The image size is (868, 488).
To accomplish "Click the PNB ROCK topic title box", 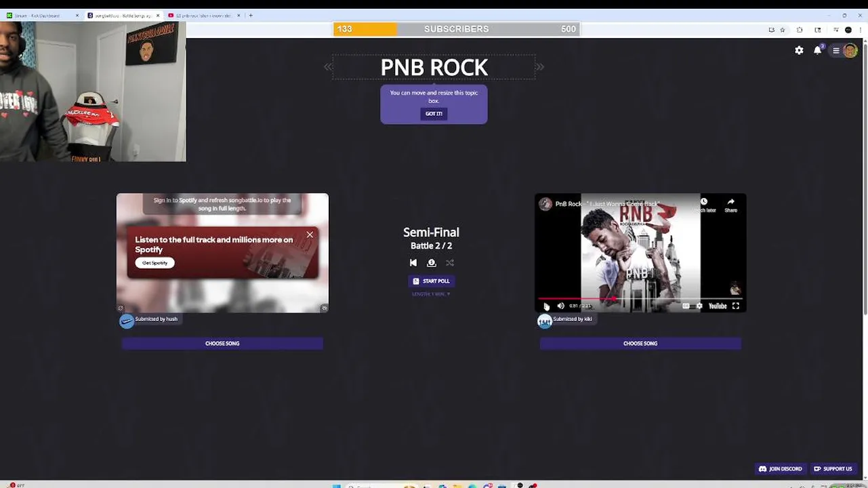I will coord(434,67).
